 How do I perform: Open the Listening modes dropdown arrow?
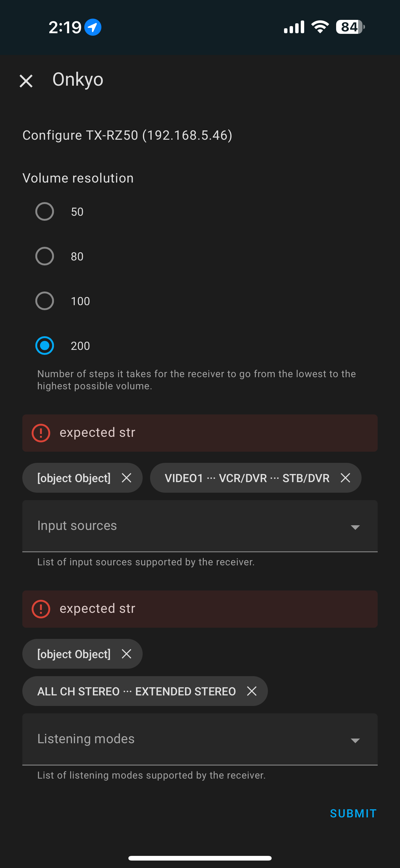[x=355, y=740]
